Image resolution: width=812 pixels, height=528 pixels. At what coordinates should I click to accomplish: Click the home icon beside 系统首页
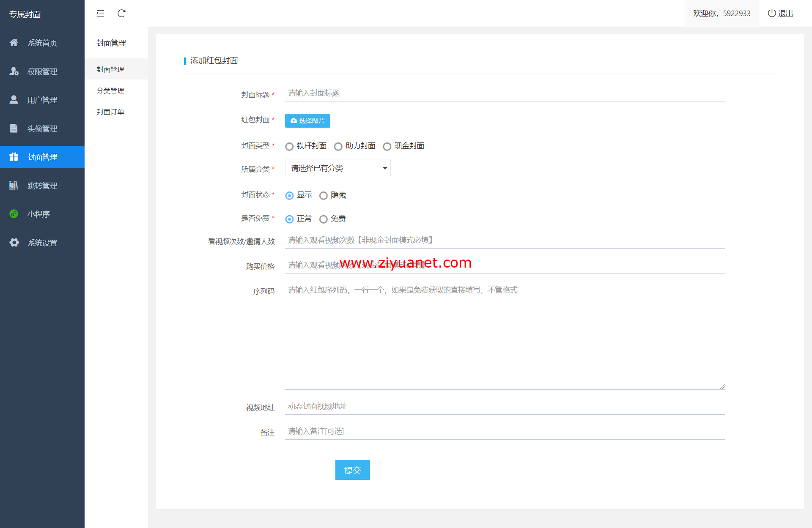click(x=14, y=43)
